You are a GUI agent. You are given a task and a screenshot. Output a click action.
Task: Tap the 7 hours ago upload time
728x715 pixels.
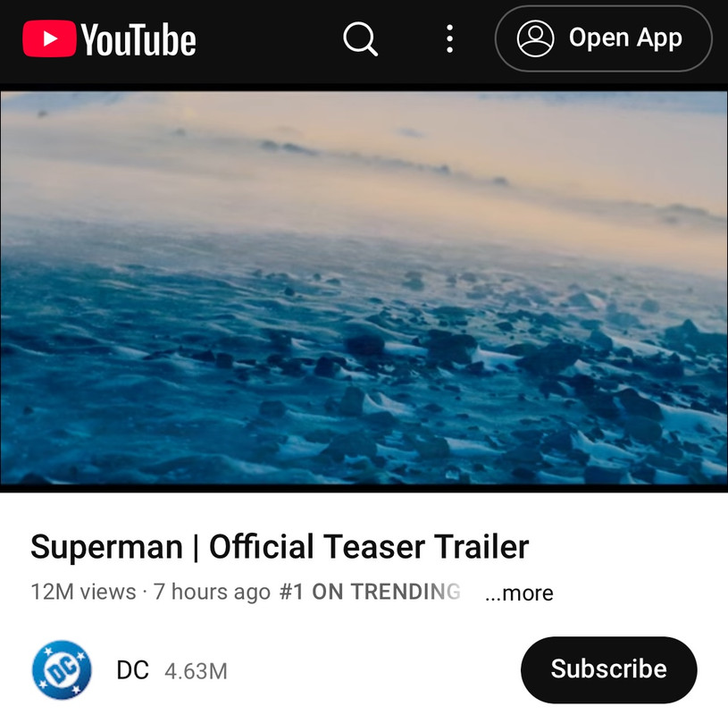213,592
